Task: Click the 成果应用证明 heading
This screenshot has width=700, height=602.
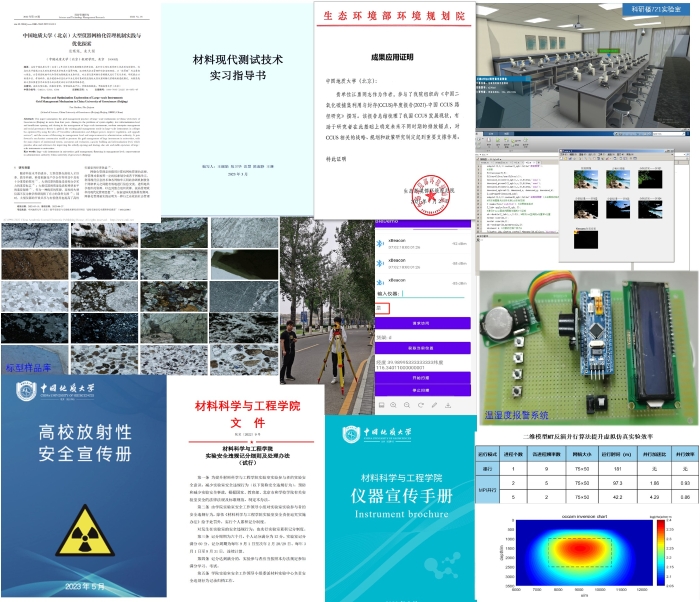Action: coord(392,57)
